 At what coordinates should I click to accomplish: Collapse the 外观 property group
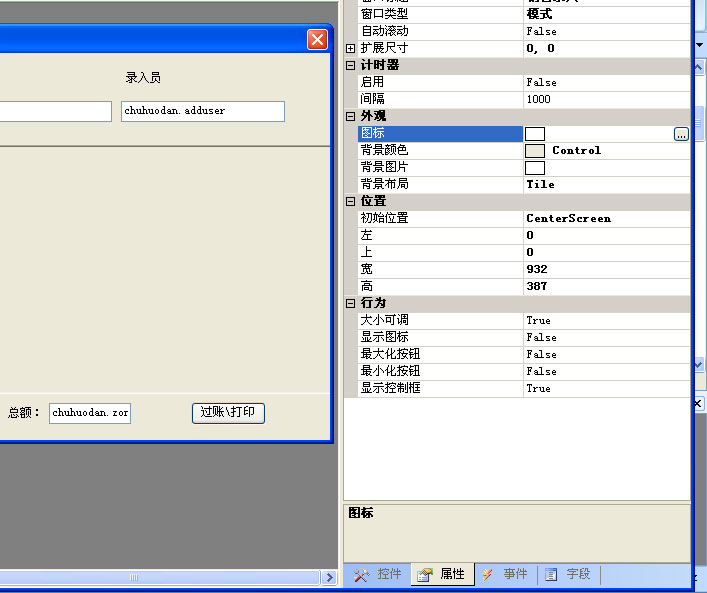coord(350,116)
